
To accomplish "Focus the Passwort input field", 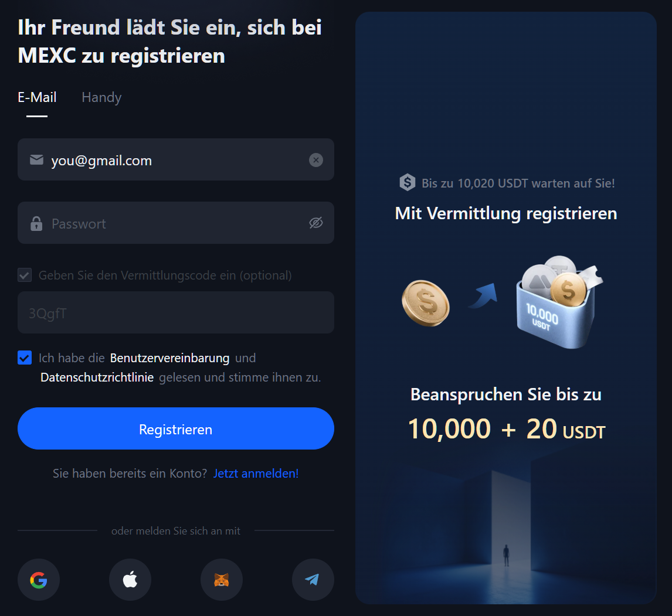I will coord(176,223).
